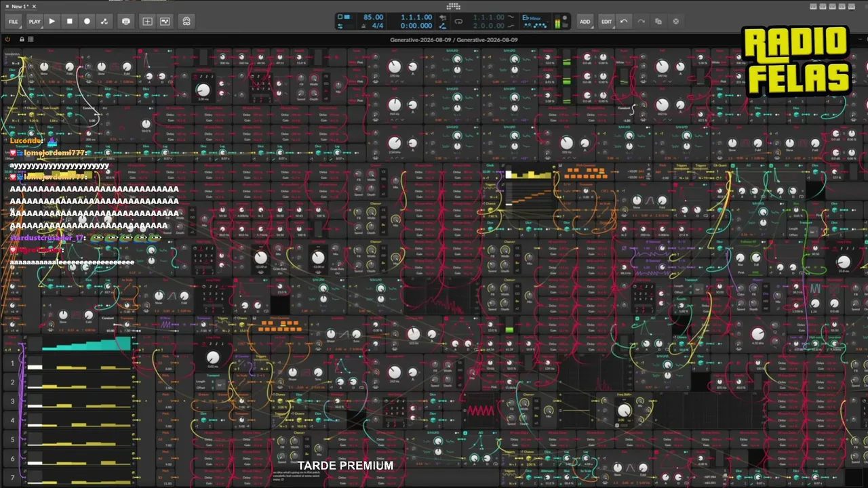Open the ADD dropdown button
The width and height of the screenshot is (868, 488).
click(585, 22)
